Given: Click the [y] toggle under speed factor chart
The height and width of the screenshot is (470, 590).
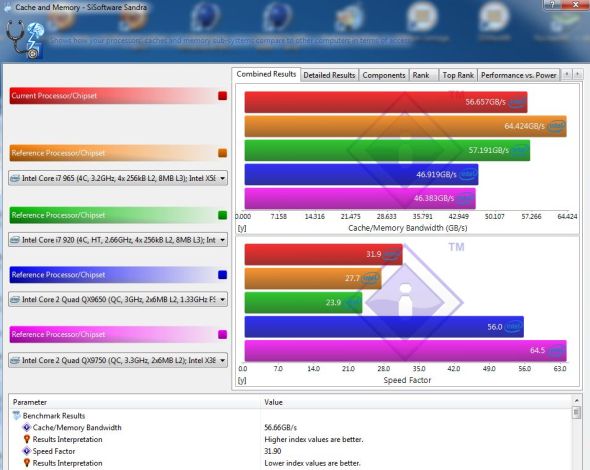Looking at the screenshot, I should (242, 380).
